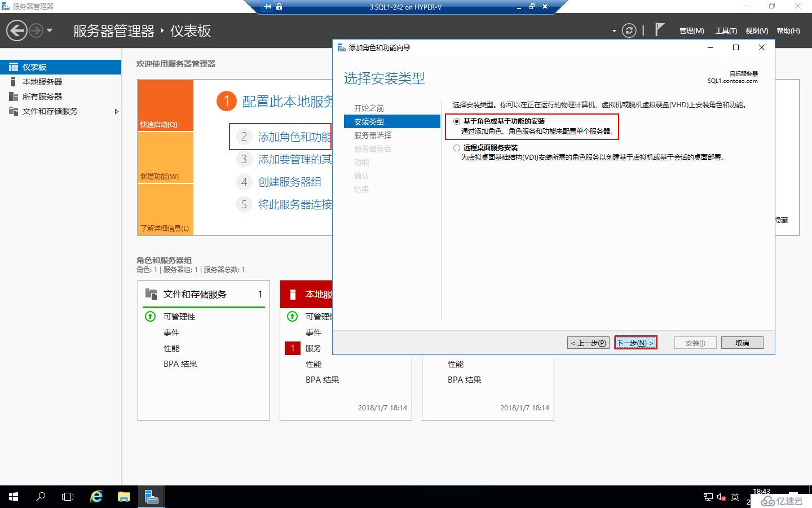Click the volume icon in system tray
This screenshot has width=812, height=508.
click(x=721, y=497)
